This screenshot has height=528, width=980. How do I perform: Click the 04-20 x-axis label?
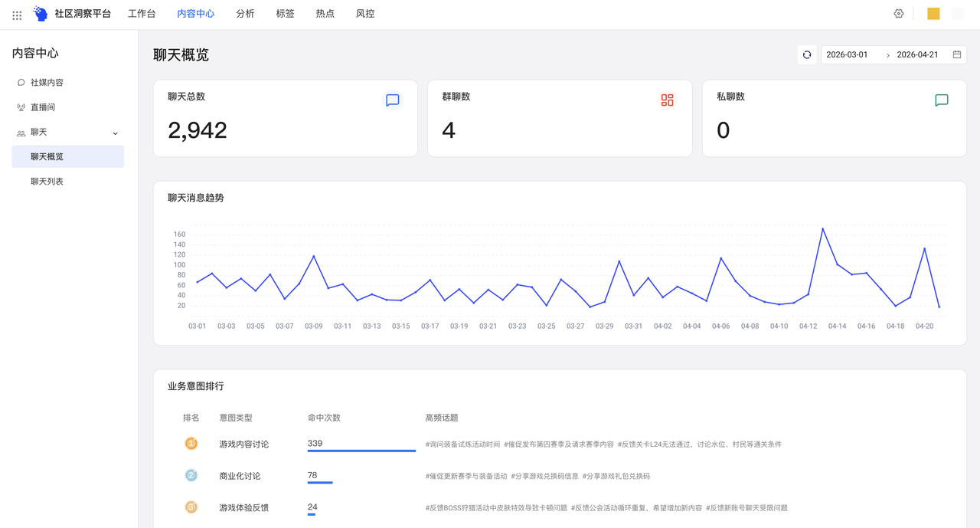click(x=924, y=326)
